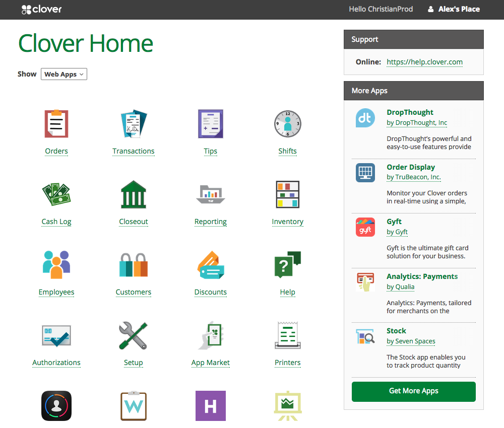The width and height of the screenshot is (504, 428).
Task: Open the help.clover.com support link
Action: pyautogui.click(x=424, y=62)
